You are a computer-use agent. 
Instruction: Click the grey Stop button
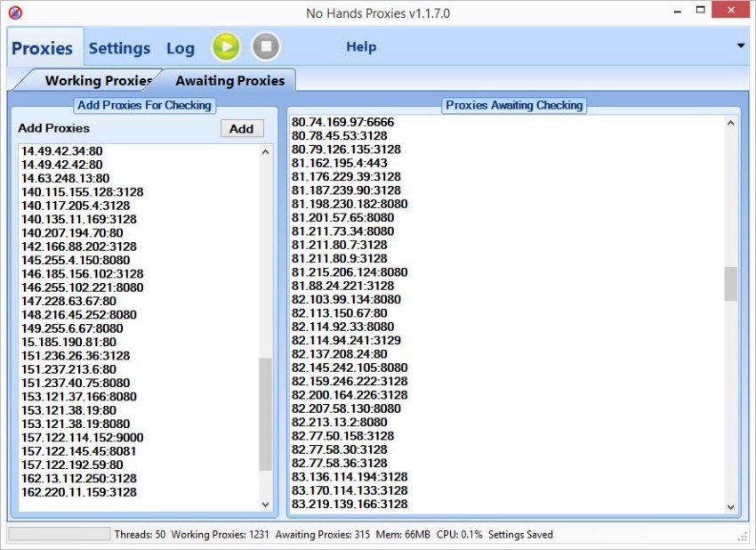tap(266, 46)
